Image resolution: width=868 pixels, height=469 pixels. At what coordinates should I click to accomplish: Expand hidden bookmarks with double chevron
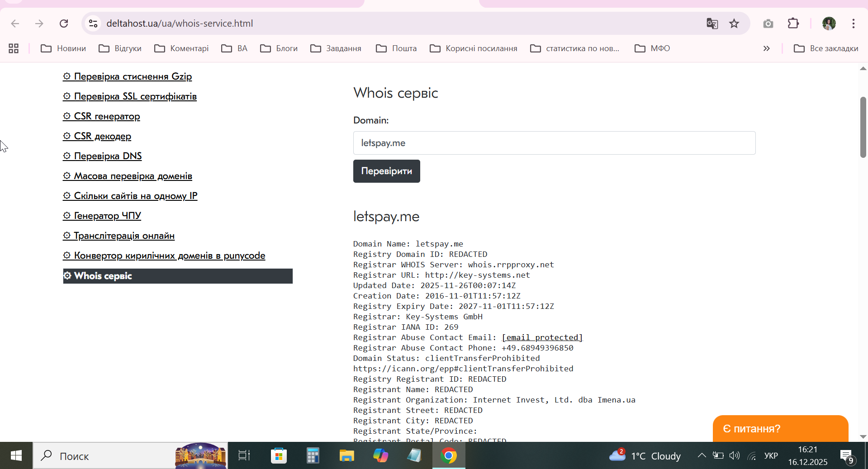(767, 48)
